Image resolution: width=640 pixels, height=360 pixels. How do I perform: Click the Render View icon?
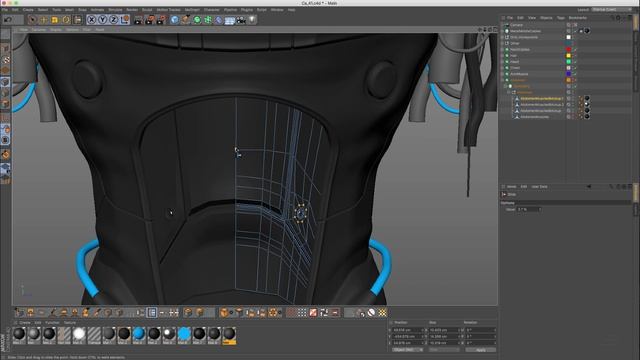[x=138, y=20]
